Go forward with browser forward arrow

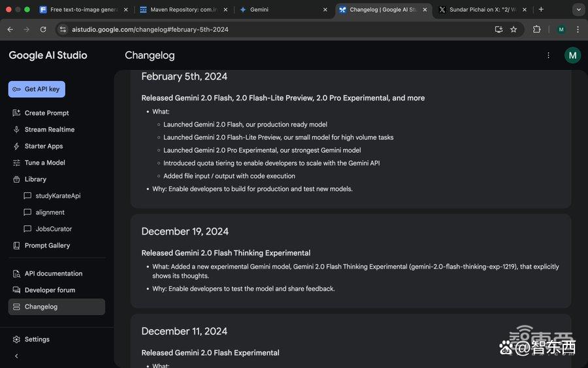pyautogui.click(x=27, y=29)
